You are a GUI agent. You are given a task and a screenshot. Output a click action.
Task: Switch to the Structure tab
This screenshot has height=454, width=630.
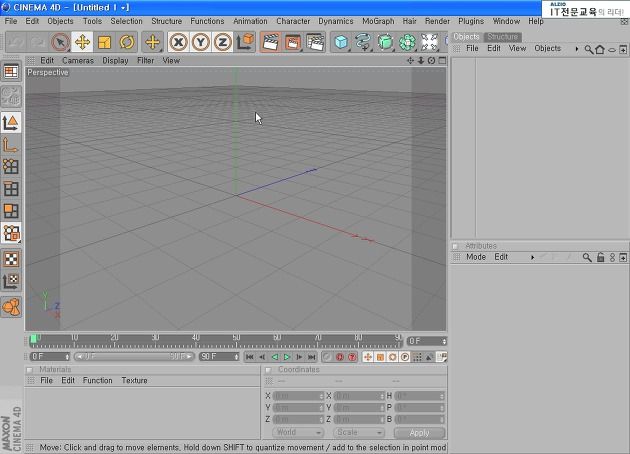click(503, 37)
